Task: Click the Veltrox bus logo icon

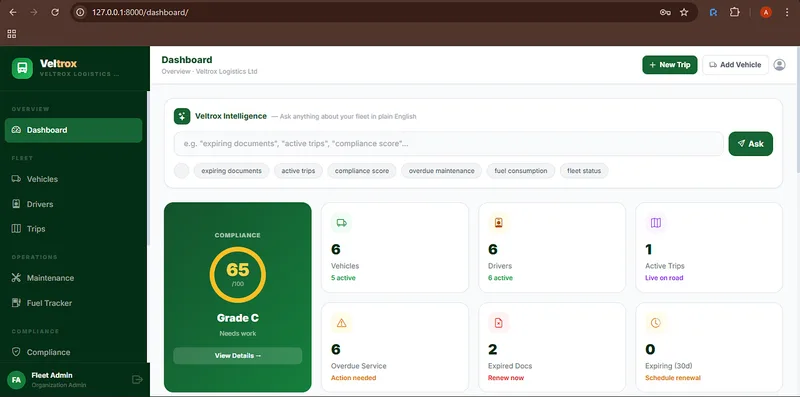Action: 22,68
